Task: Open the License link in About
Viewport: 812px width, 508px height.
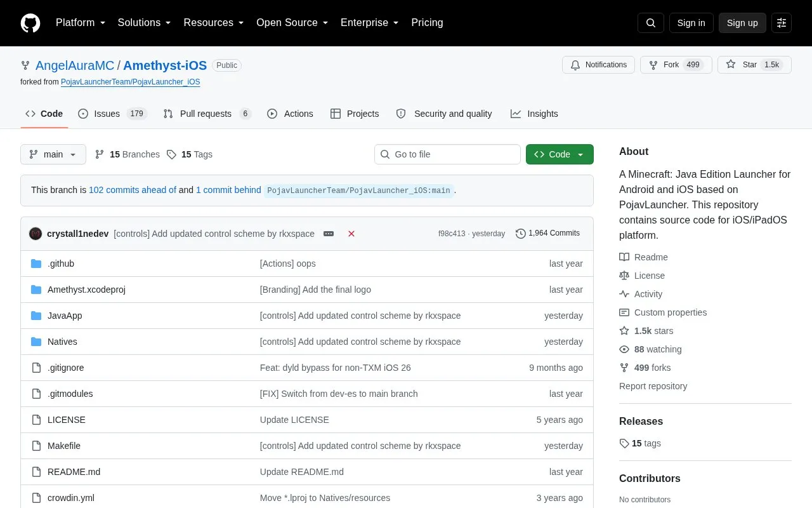Action: pyautogui.click(x=642, y=276)
